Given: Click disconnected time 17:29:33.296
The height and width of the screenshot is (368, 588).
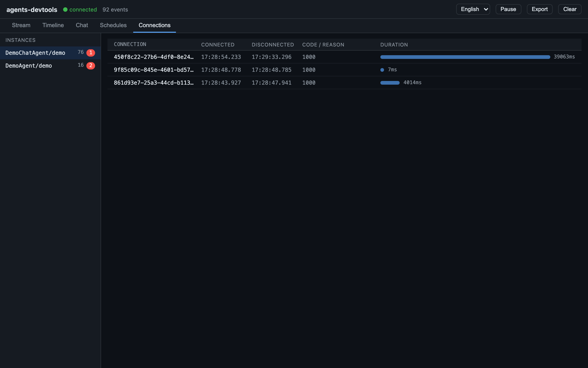Looking at the screenshot, I should pyautogui.click(x=271, y=57).
